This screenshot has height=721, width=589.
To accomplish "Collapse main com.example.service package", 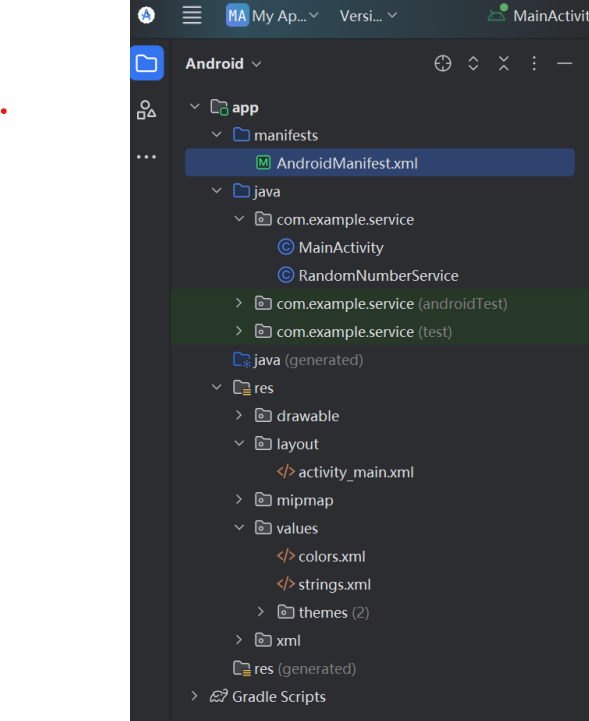I will [239, 219].
